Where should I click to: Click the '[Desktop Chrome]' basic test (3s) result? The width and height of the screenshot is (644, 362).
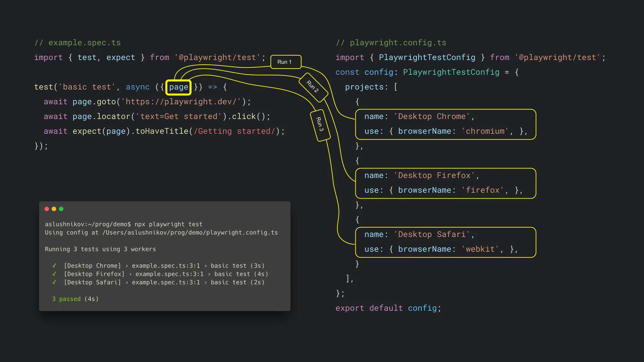point(164,266)
